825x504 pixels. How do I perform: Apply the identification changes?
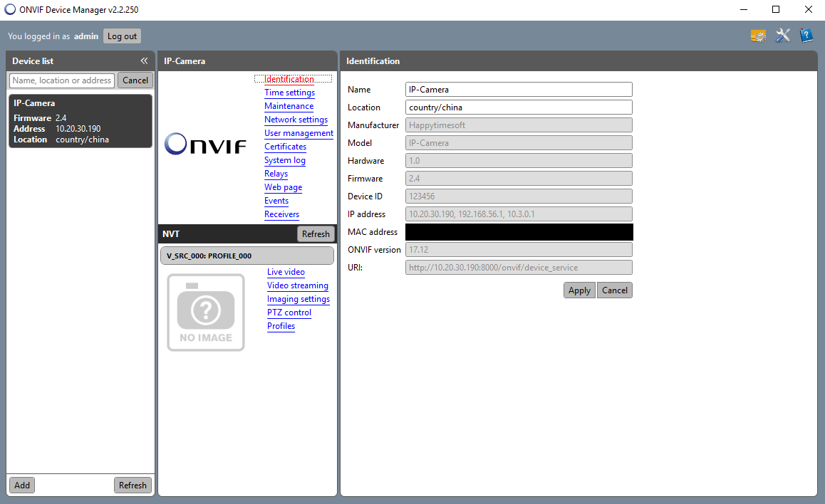578,290
